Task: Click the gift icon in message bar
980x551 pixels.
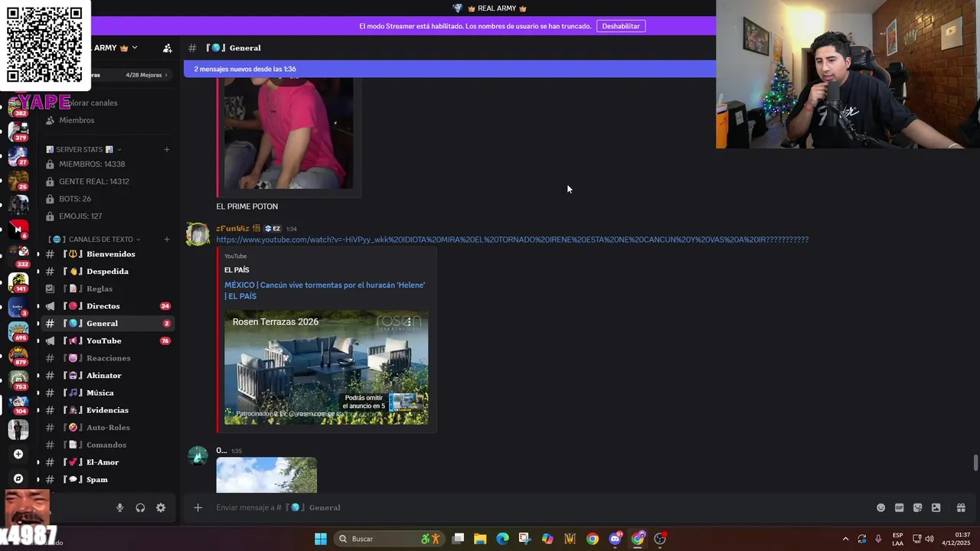Action: point(961,507)
